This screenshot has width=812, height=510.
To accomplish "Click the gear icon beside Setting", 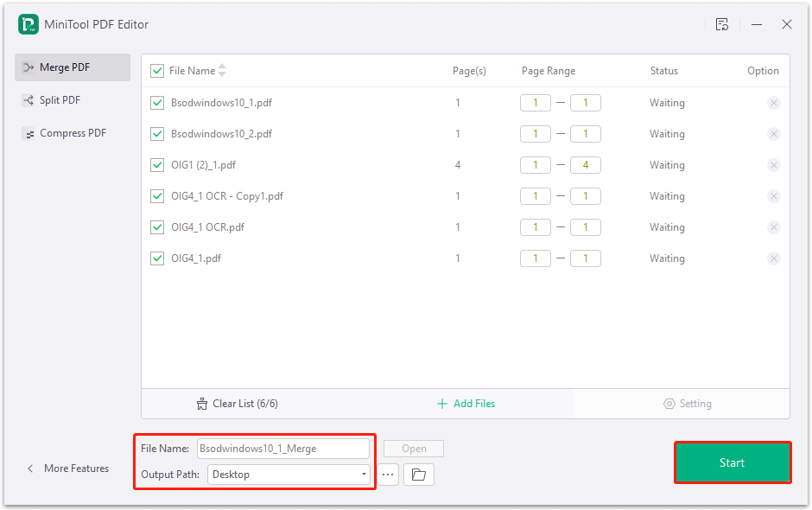I will click(x=669, y=404).
